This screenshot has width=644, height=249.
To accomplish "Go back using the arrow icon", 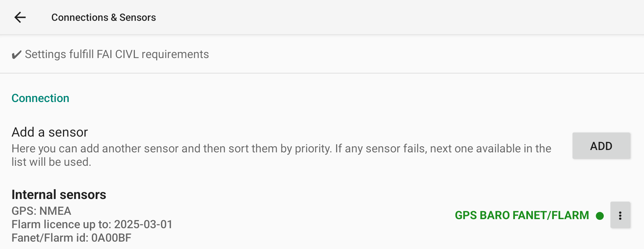I will point(20,17).
